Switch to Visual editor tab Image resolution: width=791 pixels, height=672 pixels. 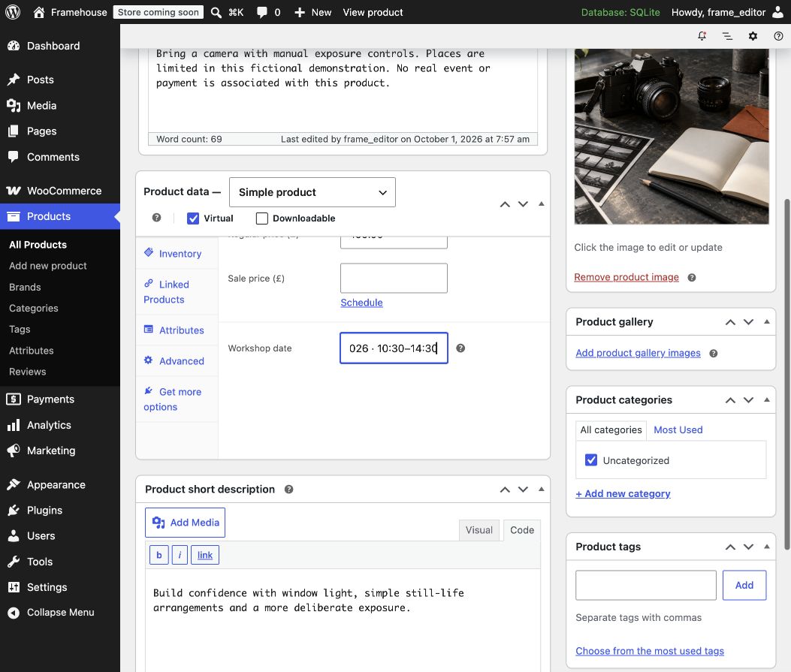[x=479, y=530]
